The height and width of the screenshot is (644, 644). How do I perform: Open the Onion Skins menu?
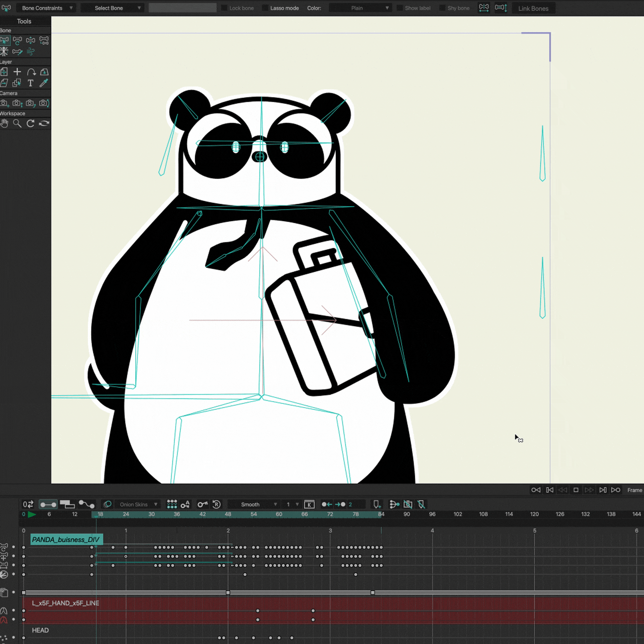[138, 505]
